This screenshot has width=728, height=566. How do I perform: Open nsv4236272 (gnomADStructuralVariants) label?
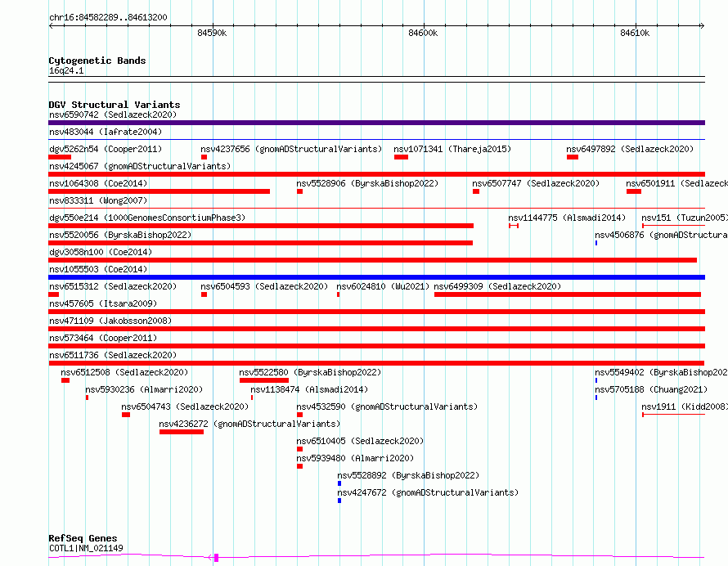click(249, 424)
